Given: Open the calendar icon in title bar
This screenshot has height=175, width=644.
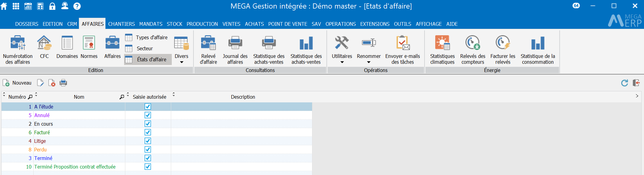Looking at the screenshot, I should pyautogui.click(x=28, y=6).
